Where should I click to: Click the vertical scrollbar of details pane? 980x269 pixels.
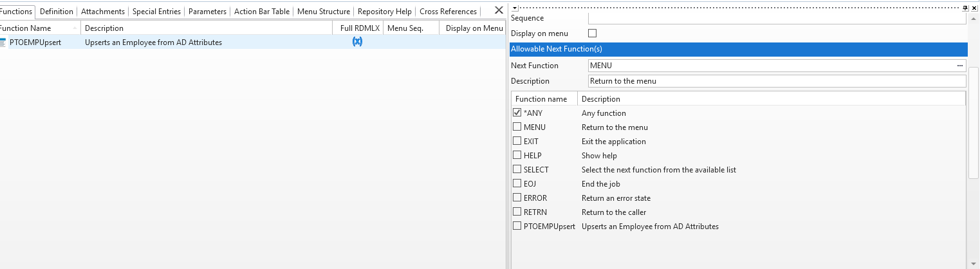[x=974, y=122]
